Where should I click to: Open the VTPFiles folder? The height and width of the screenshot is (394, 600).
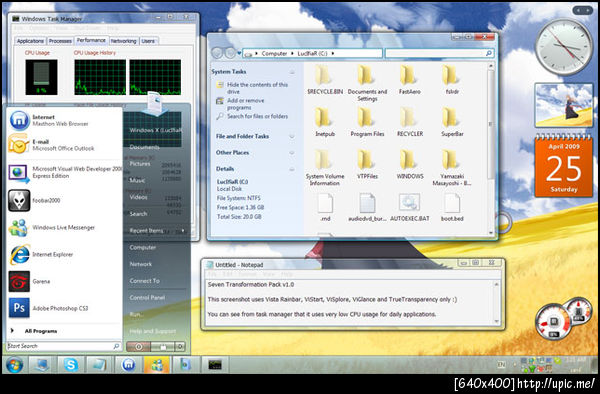point(367,164)
